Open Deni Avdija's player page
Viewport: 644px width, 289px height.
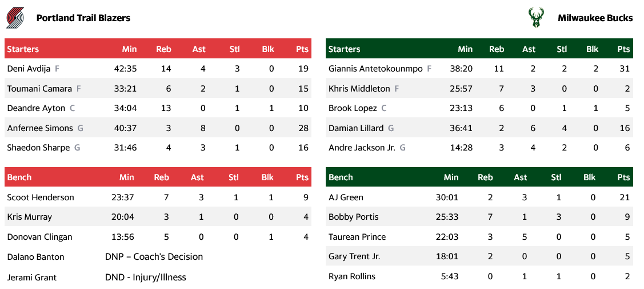click(29, 69)
